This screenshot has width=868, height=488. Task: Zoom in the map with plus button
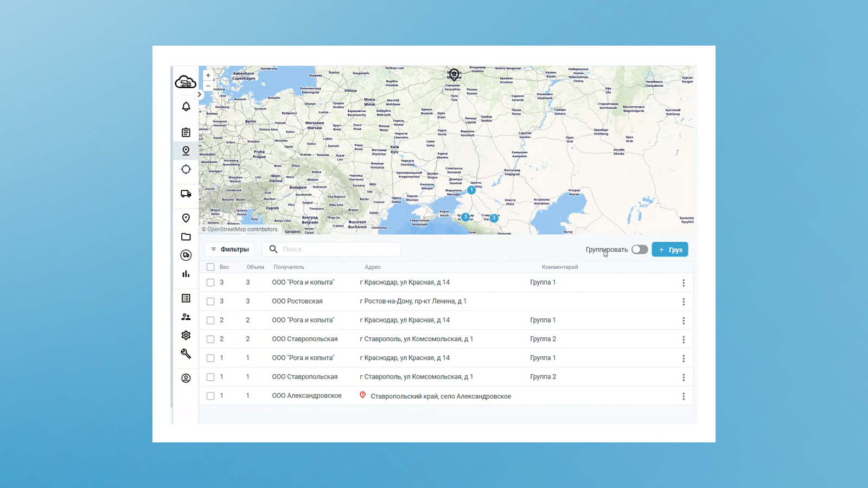pyautogui.click(x=208, y=75)
